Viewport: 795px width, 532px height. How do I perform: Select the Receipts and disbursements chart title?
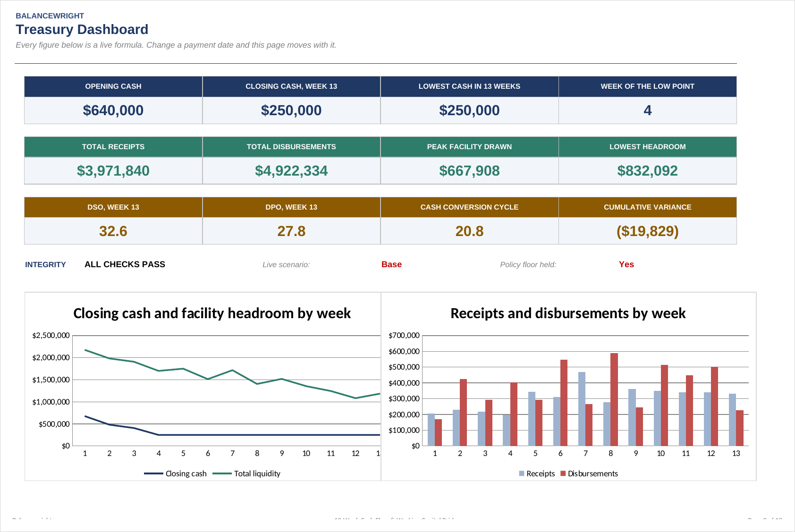click(x=568, y=313)
